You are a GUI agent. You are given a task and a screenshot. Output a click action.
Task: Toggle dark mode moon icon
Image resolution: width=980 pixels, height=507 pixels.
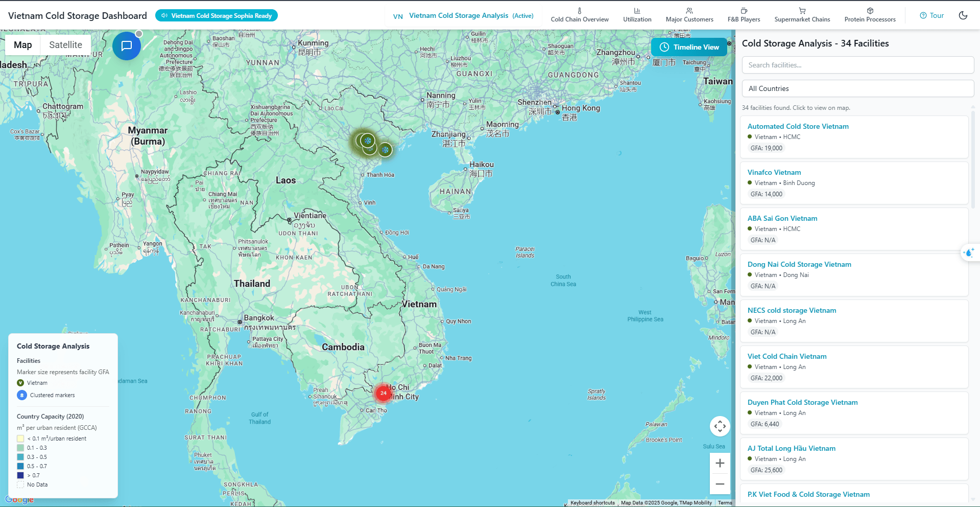tap(963, 15)
